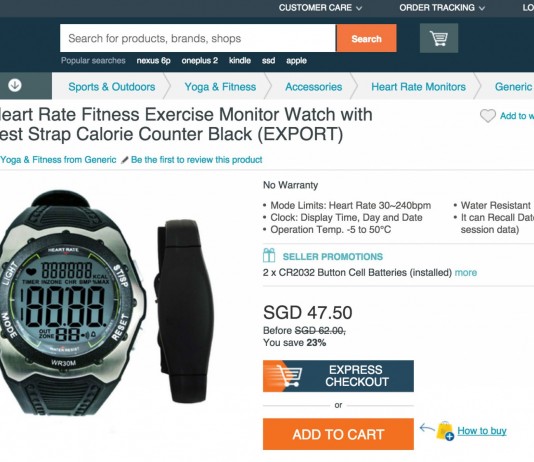Expand seller promotions with more link
The image size is (534, 462).
click(466, 272)
